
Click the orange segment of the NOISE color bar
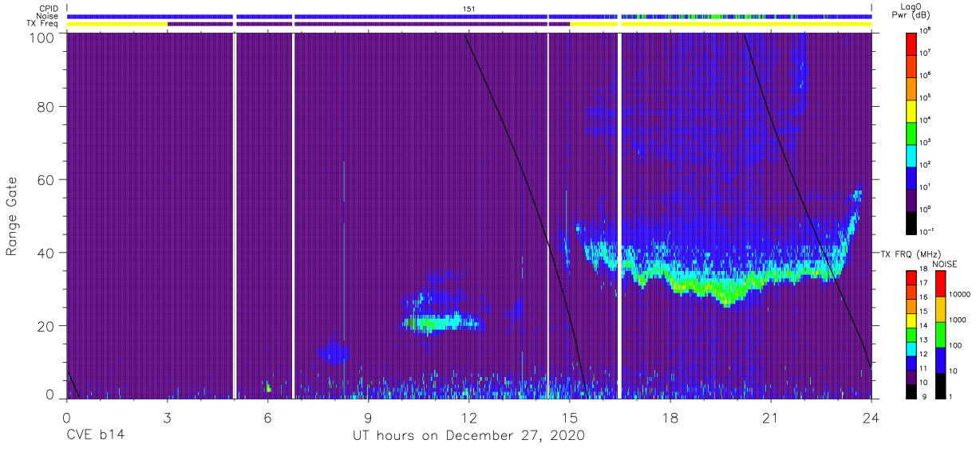[941, 309]
